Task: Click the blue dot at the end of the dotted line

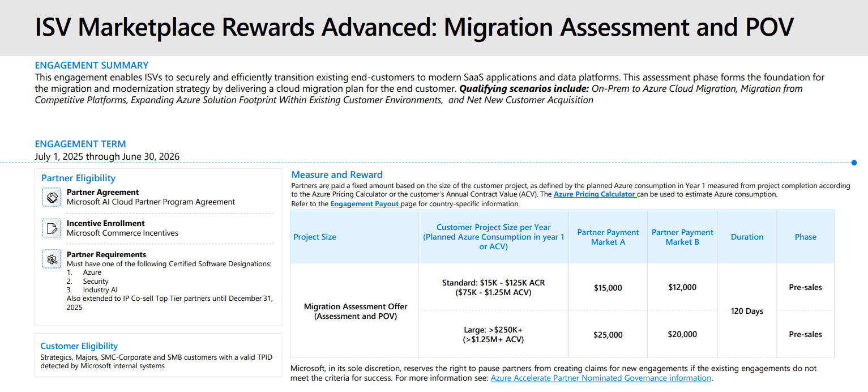Action: pos(854,163)
